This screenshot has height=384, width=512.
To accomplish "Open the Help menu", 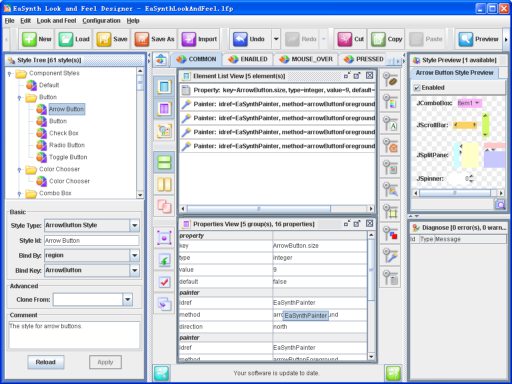I will (x=133, y=21).
